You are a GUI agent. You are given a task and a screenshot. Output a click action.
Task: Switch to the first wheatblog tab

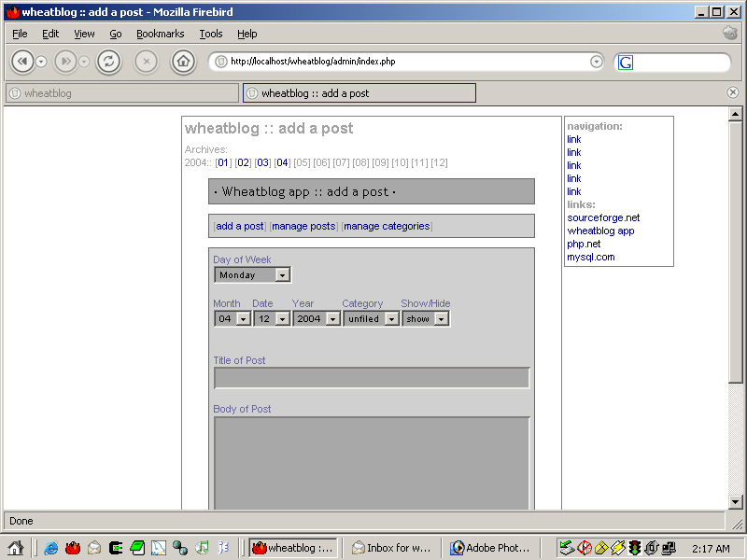[x=121, y=92]
